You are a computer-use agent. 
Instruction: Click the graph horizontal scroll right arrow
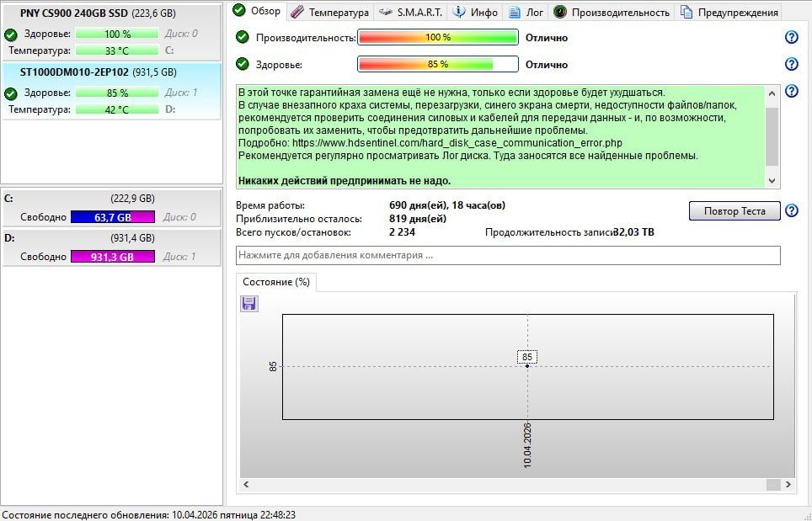pyautogui.click(x=788, y=485)
